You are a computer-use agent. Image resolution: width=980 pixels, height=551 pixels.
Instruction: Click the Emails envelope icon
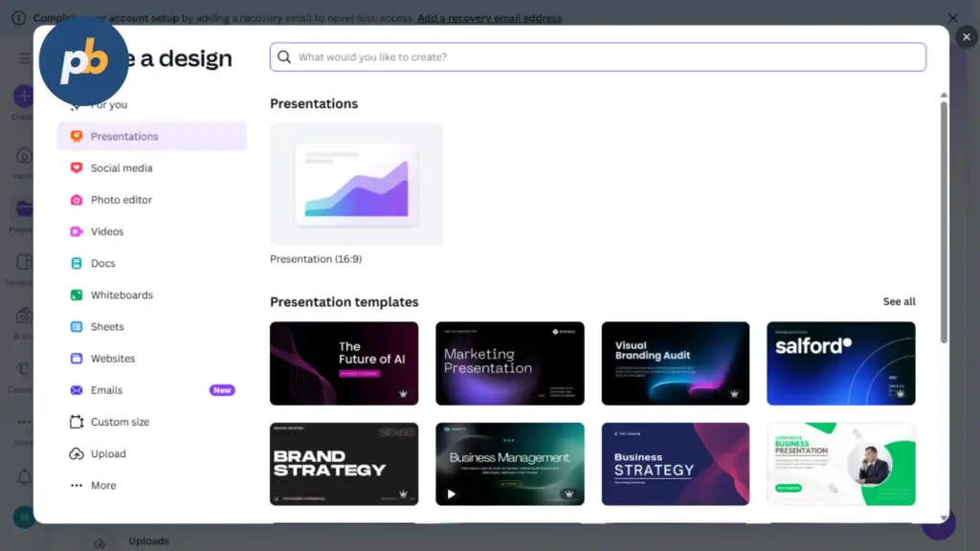(77, 390)
